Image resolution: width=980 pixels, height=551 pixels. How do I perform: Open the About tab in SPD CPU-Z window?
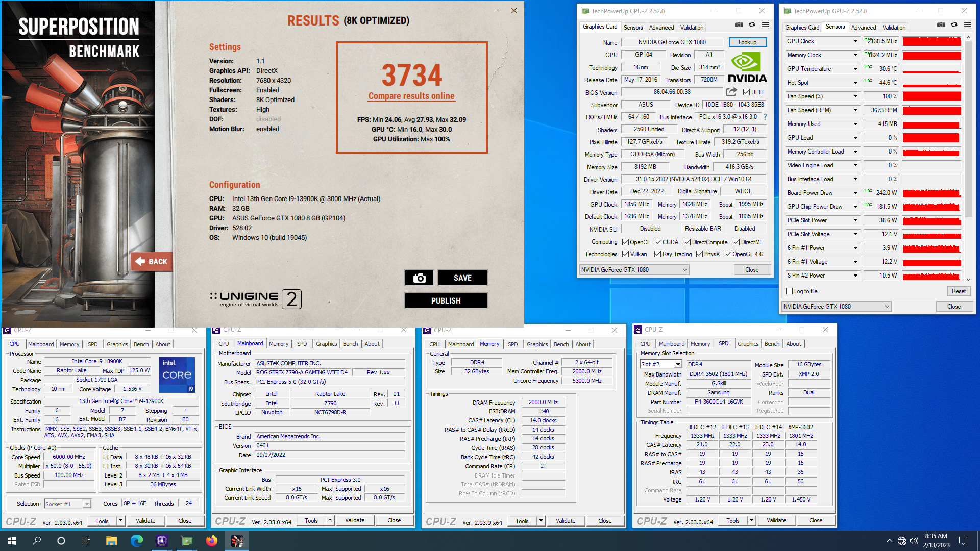793,344
